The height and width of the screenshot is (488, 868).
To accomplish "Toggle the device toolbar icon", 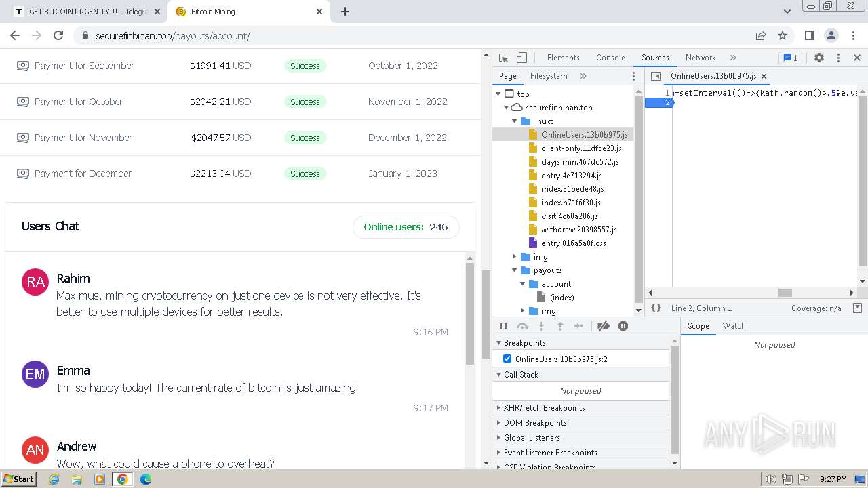I will (x=521, y=58).
